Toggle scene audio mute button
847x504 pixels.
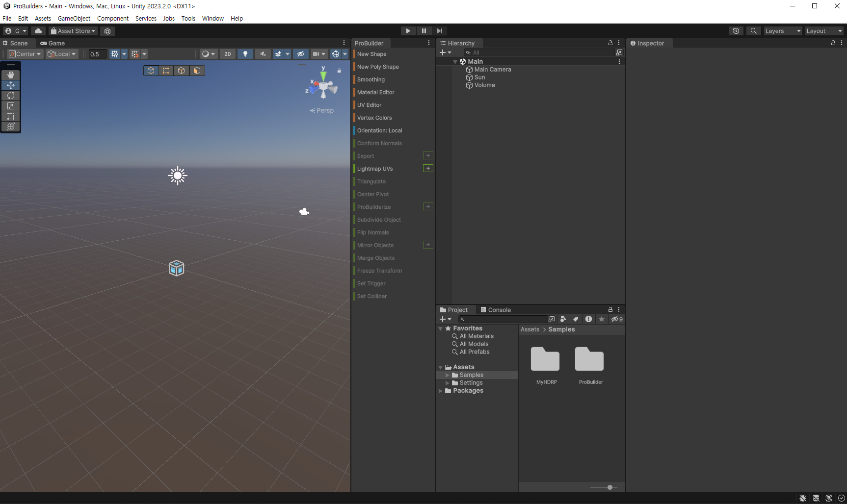[263, 54]
